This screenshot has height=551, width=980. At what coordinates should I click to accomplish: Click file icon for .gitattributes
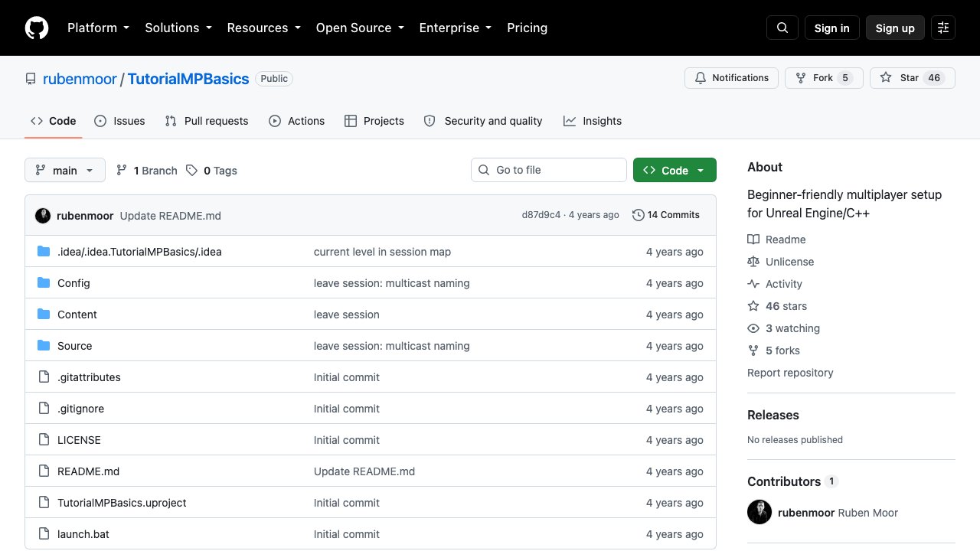44,377
